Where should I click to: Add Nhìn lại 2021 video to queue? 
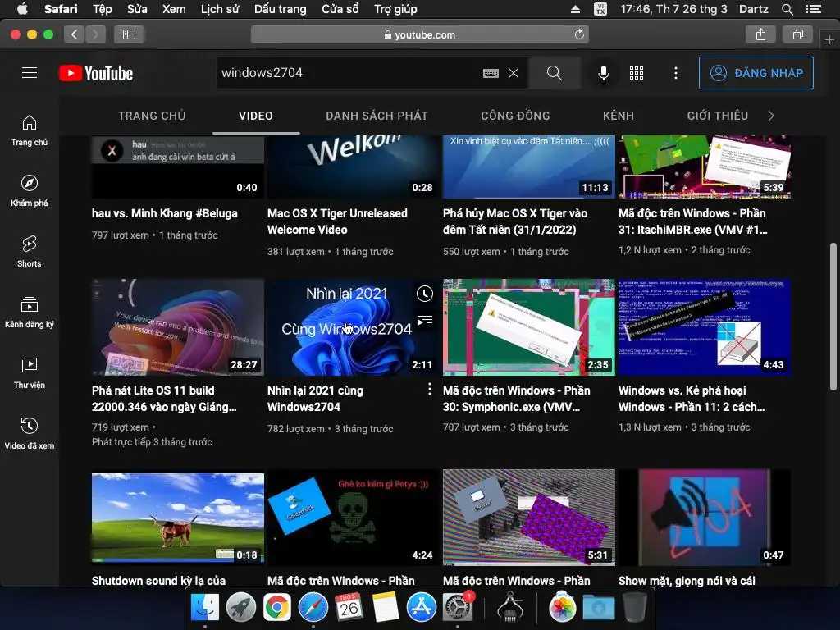click(425, 321)
